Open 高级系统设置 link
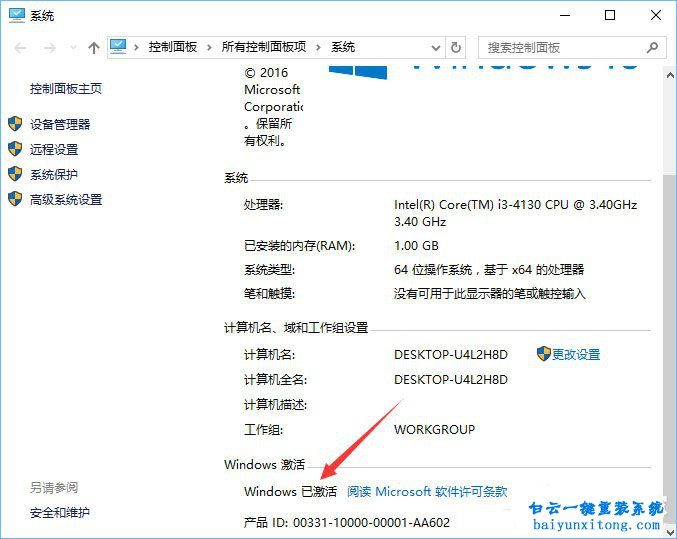The height and width of the screenshot is (539, 677). point(66,200)
